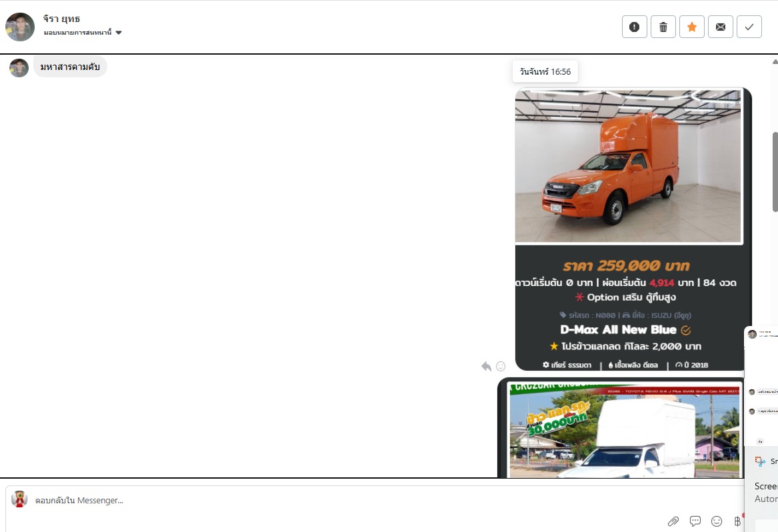Attach a file with the paperclip icon
The height and width of the screenshot is (532, 778).
point(673,521)
